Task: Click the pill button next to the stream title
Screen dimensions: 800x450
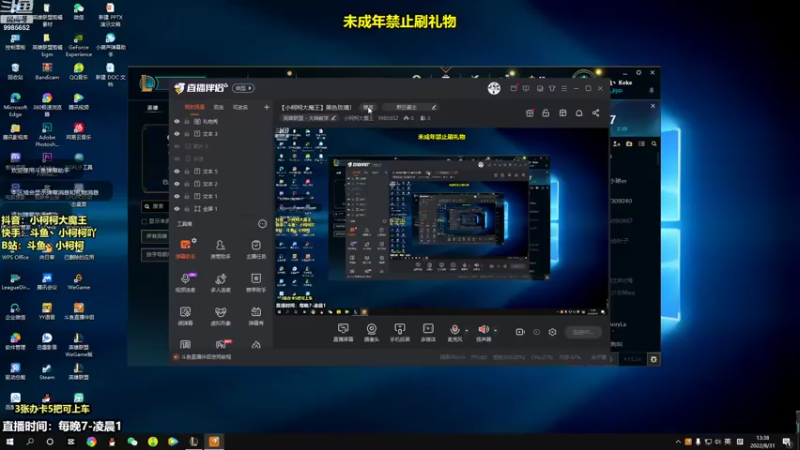Action: coord(368,107)
